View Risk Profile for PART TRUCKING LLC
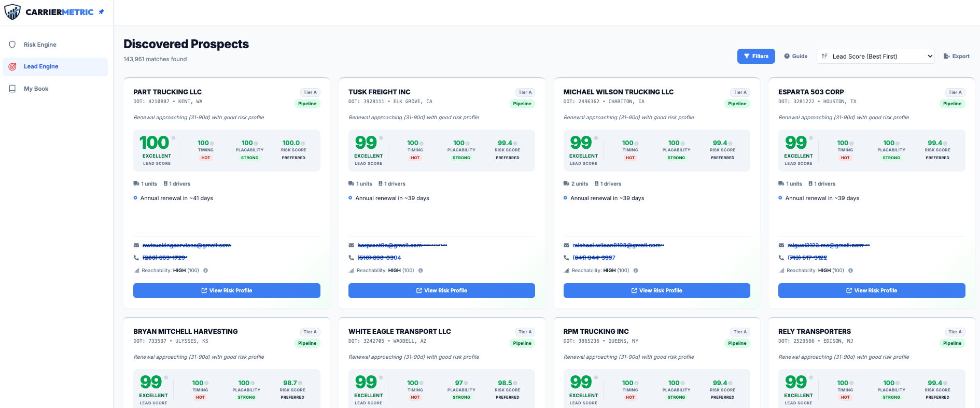980x408 pixels. 227,290
